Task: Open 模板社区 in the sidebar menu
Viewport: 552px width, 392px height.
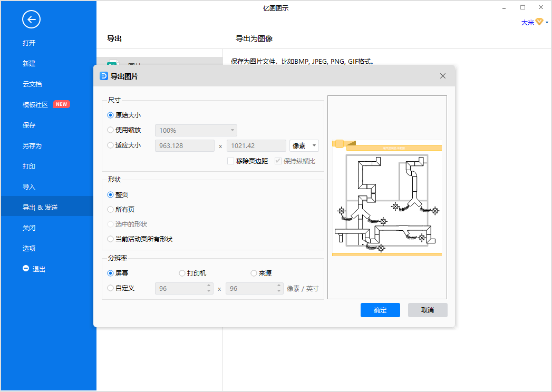Action: (35, 104)
